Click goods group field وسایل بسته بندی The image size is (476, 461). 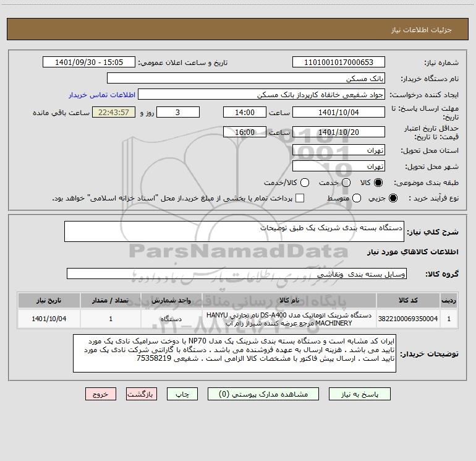237,274
